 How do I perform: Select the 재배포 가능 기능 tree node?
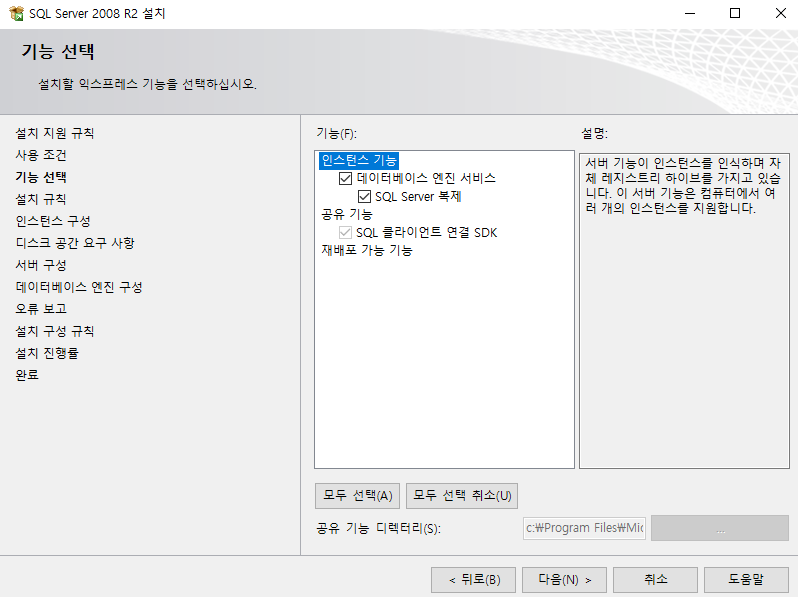point(367,250)
